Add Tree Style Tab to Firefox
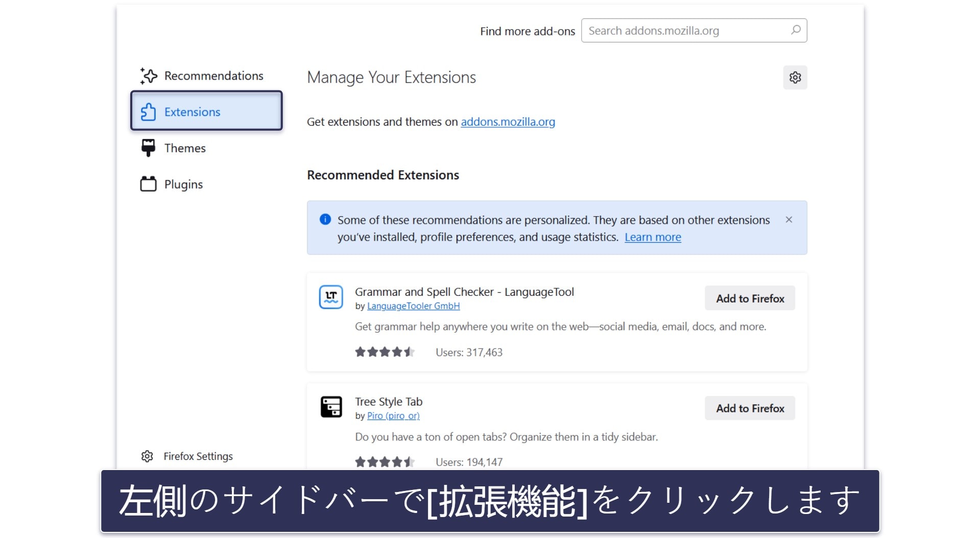Image resolution: width=980 pixels, height=538 pixels. pos(750,408)
